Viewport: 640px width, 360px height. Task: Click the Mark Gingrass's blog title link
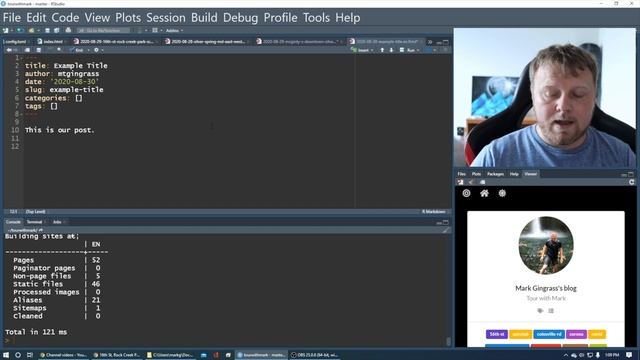tap(546, 288)
